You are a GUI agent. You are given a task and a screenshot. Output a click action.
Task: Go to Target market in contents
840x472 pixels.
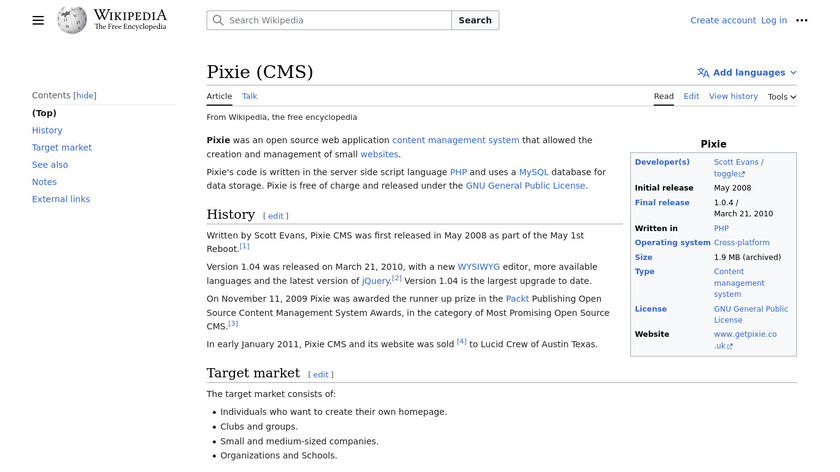pyautogui.click(x=62, y=147)
